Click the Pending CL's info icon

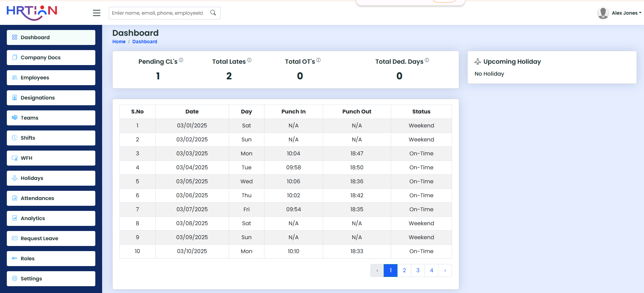click(181, 60)
